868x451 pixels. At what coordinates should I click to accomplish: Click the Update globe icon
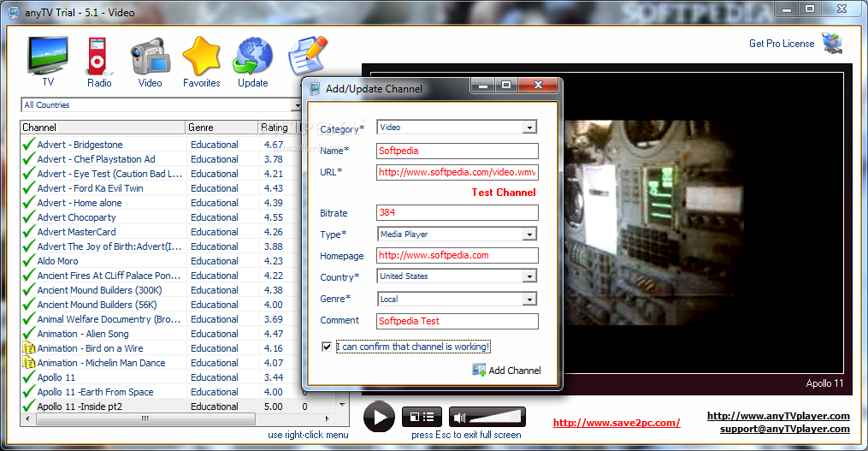tap(252, 56)
